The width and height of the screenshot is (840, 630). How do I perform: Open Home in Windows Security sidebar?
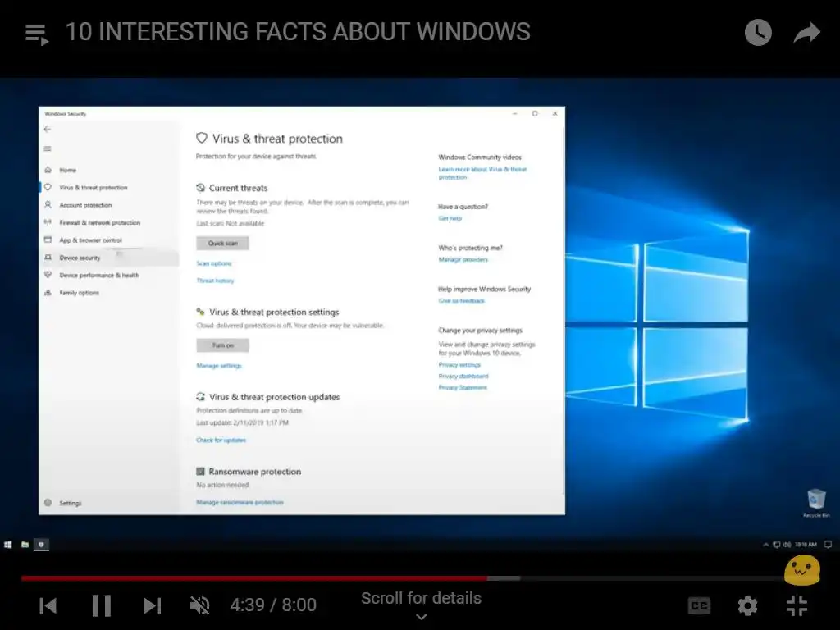point(109,170)
